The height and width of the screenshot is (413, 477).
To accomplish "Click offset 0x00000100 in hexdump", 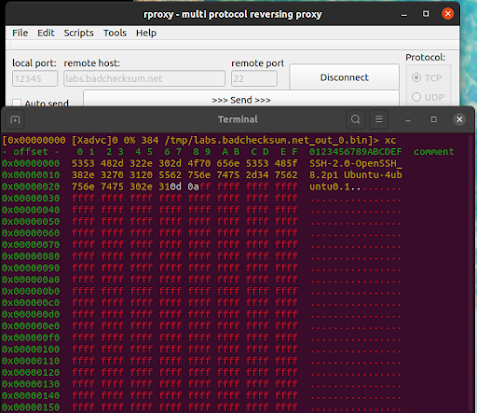I will (31, 349).
